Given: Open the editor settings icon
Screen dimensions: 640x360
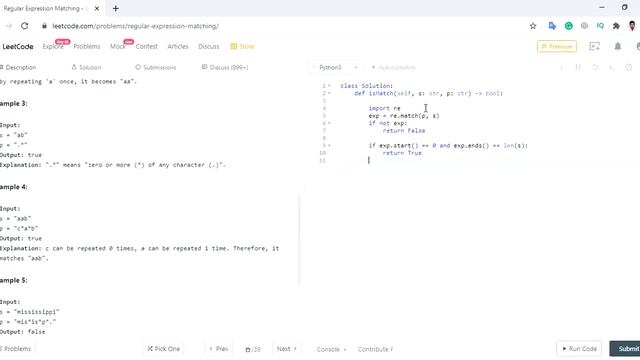Looking at the screenshot, I should [629, 67].
